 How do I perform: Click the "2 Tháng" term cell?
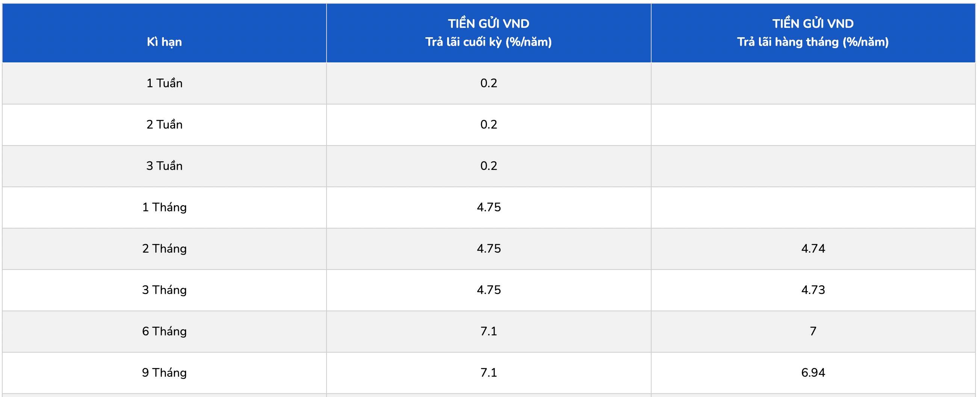[164, 249]
